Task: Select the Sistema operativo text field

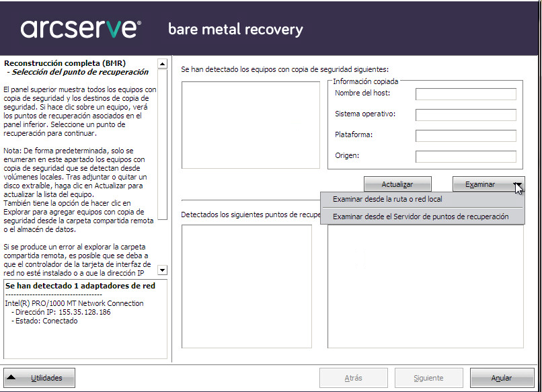Action: coord(465,115)
